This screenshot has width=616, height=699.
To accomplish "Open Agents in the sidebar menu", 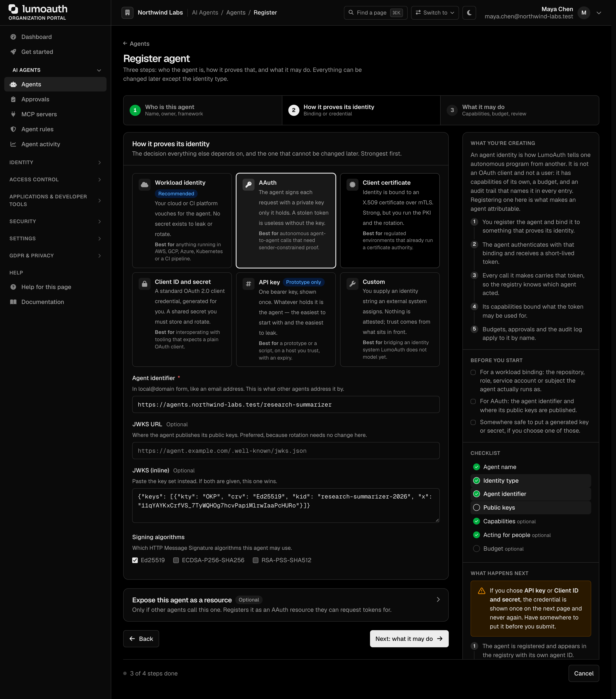I will tap(55, 84).
